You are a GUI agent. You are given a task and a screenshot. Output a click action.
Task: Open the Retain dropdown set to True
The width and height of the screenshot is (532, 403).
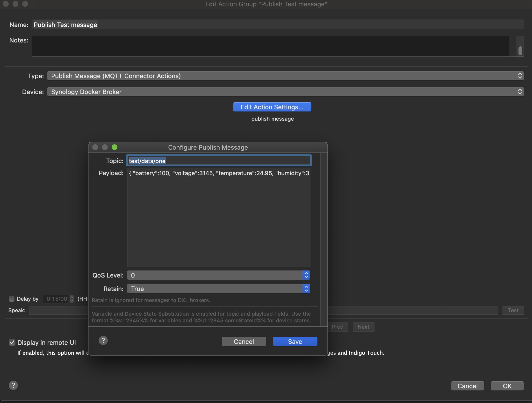[x=219, y=289]
